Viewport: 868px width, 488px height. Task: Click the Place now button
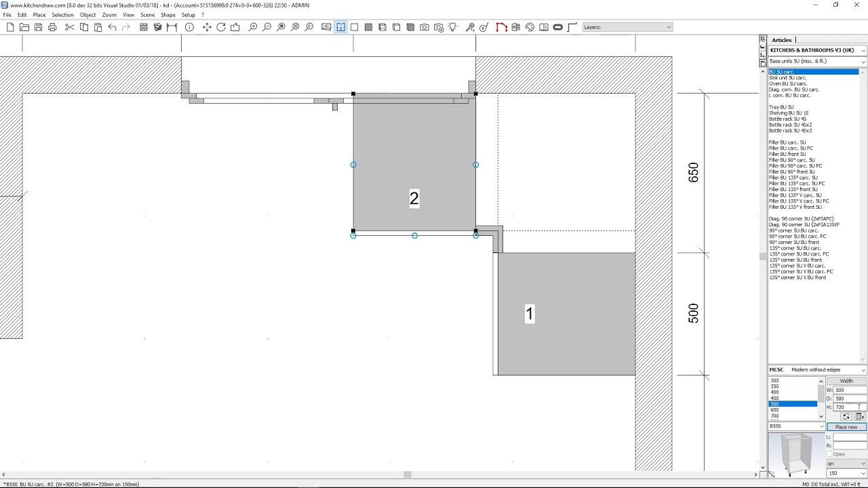pos(846,427)
